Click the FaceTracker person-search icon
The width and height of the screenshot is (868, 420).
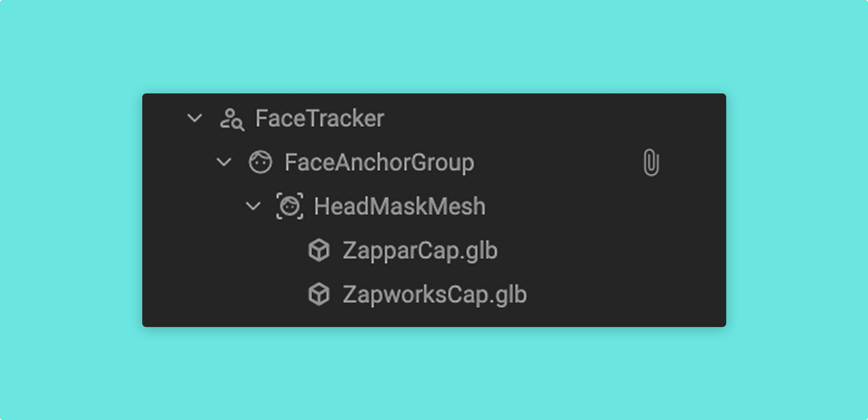[x=232, y=119]
